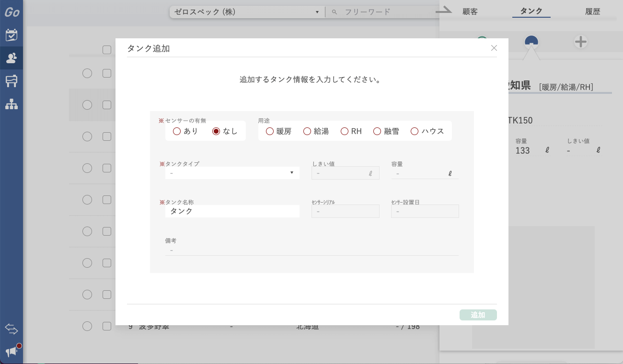Screen dimensions: 623x364
Task: Click the 備考 notes field
Action: tap(312, 250)
